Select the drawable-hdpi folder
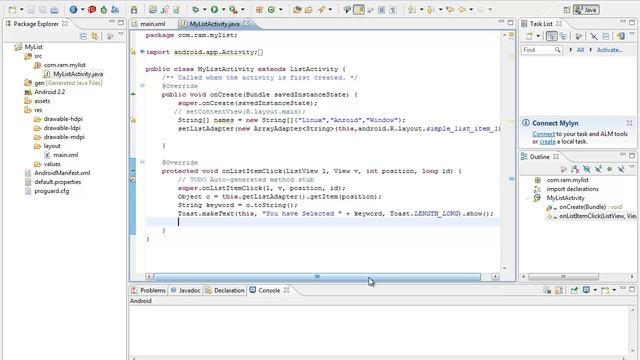The height and width of the screenshot is (360, 640). [63, 119]
